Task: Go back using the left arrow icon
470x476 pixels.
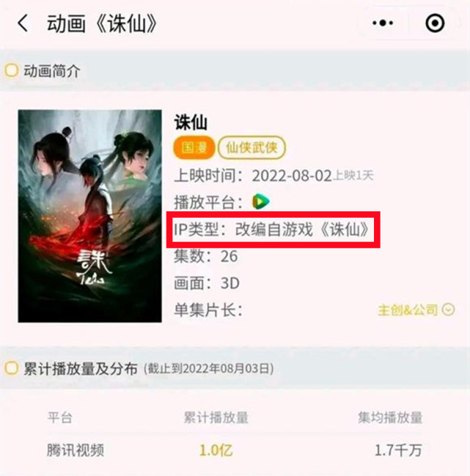Action: pos(23,23)
